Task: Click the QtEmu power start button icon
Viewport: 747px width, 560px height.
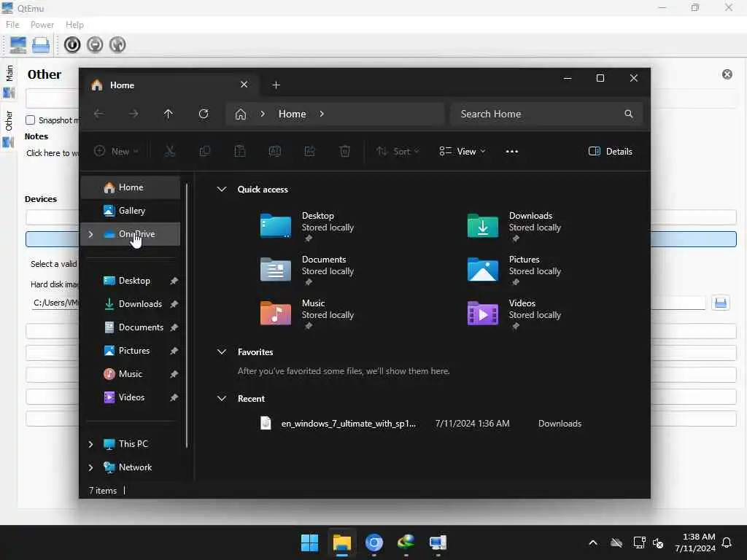Action: [x=72, y=44]
